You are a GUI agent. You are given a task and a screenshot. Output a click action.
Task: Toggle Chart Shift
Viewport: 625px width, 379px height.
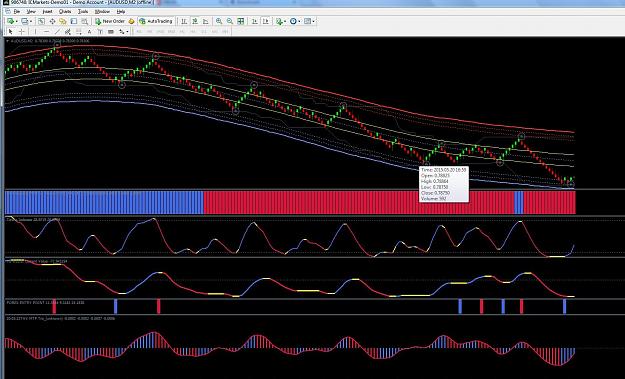point(265,21)
